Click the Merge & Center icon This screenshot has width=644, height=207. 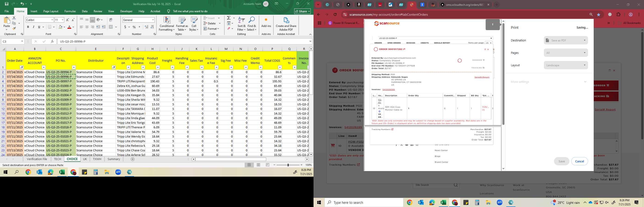tap(111, 27)
